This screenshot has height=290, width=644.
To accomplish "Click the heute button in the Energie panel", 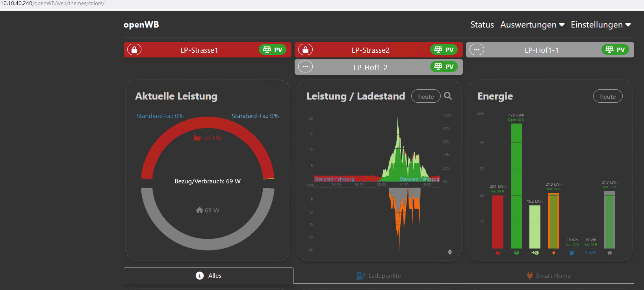I will tap(608, 96).
